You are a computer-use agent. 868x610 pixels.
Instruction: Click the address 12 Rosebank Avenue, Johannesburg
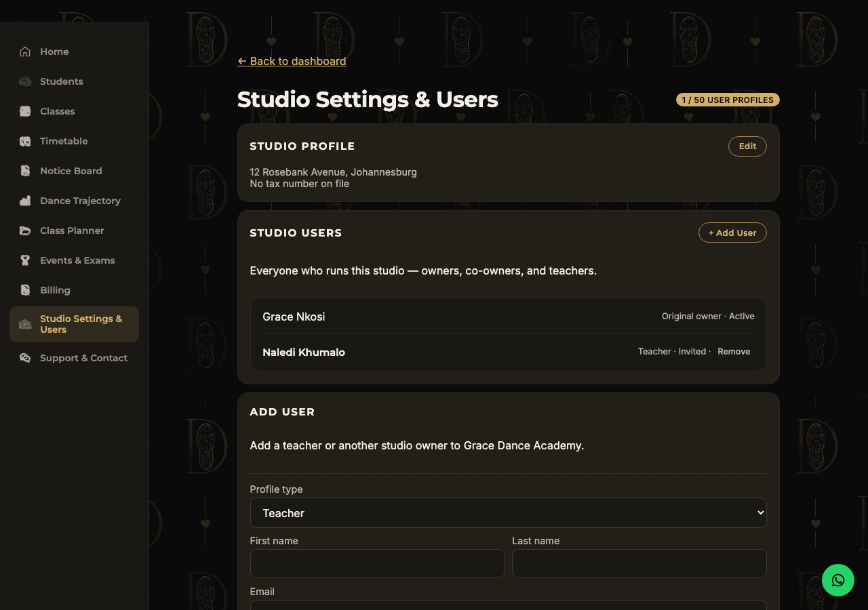point(333,172)
